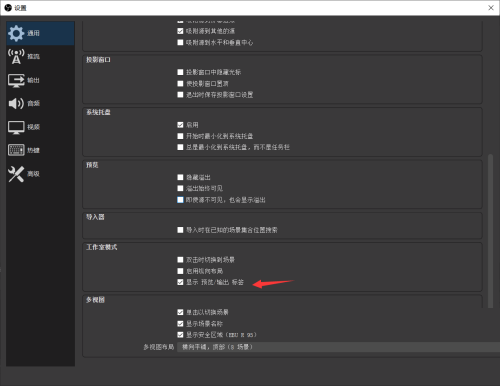Open the 视频 (Video) monitor icon

pyautogui.click(x=16, y=127)
